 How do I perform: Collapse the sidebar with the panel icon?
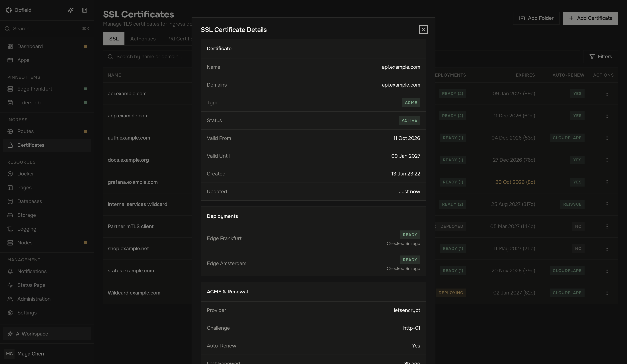(85, 10)
